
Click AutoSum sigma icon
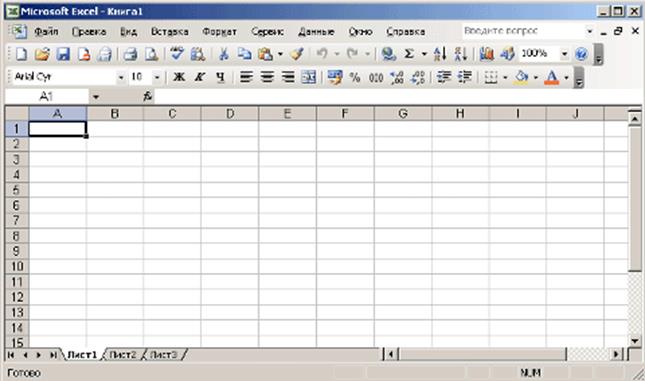[409, 54]
